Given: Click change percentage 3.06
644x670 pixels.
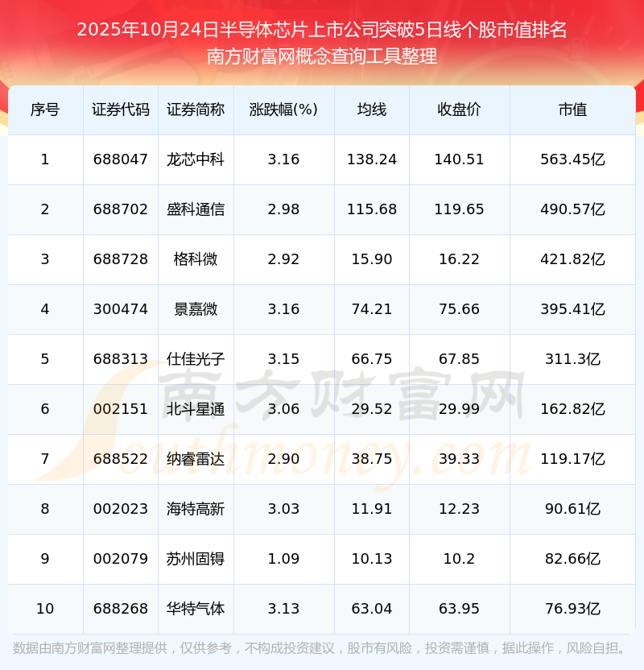Looking at the screenshot, I should pyautogui.click(x=283, y=409).
